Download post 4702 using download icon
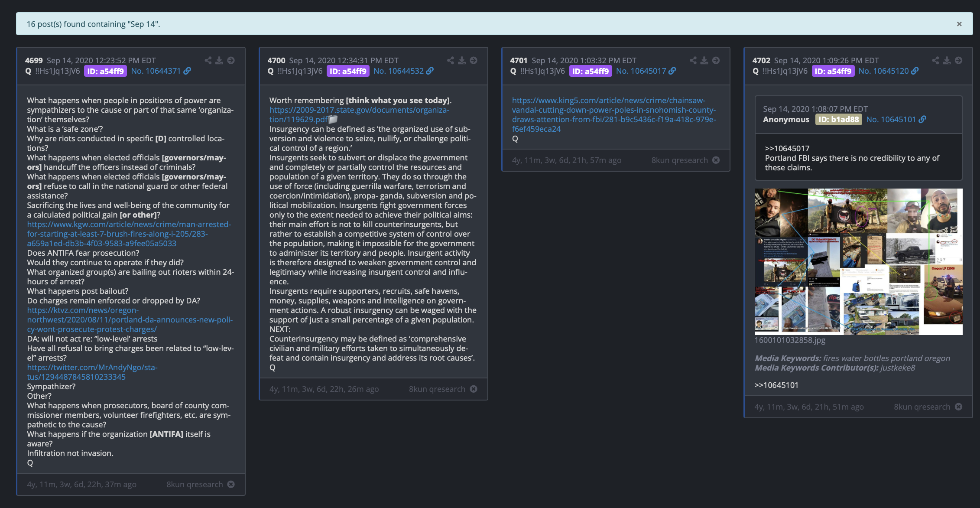Screen dimensions: 980x508 (x=947, y=61)
